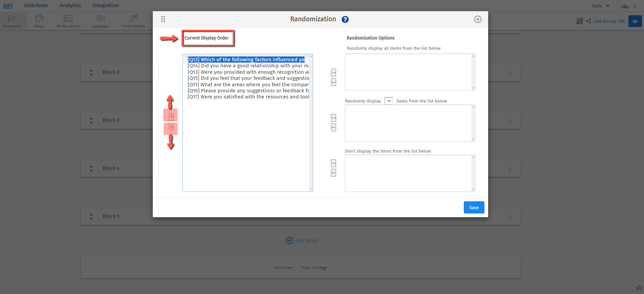
Task: Open the number of items dropdown
Action: click(389, 101)
